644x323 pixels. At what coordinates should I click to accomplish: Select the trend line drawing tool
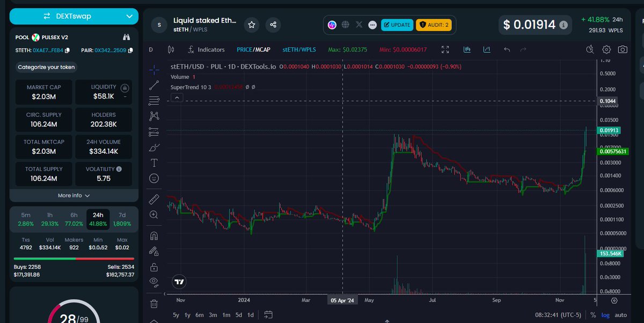click(154, 84)
